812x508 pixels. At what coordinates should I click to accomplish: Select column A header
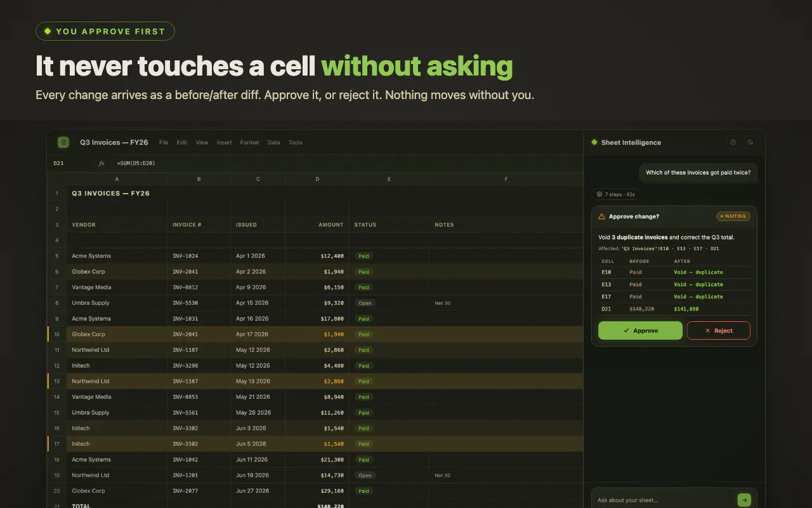117,179
